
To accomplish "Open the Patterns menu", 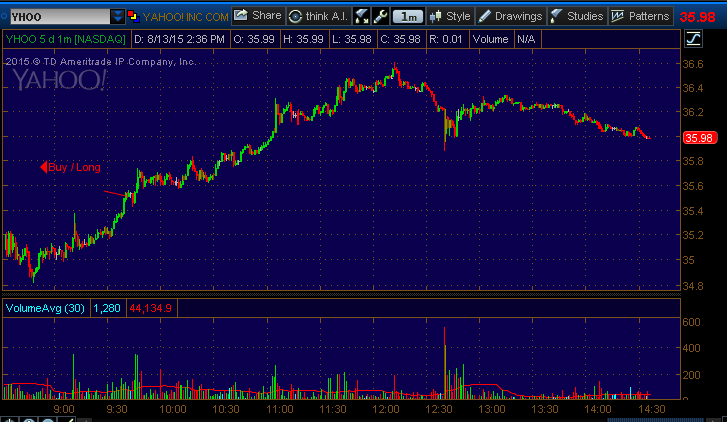I will [x=640, y=16].
